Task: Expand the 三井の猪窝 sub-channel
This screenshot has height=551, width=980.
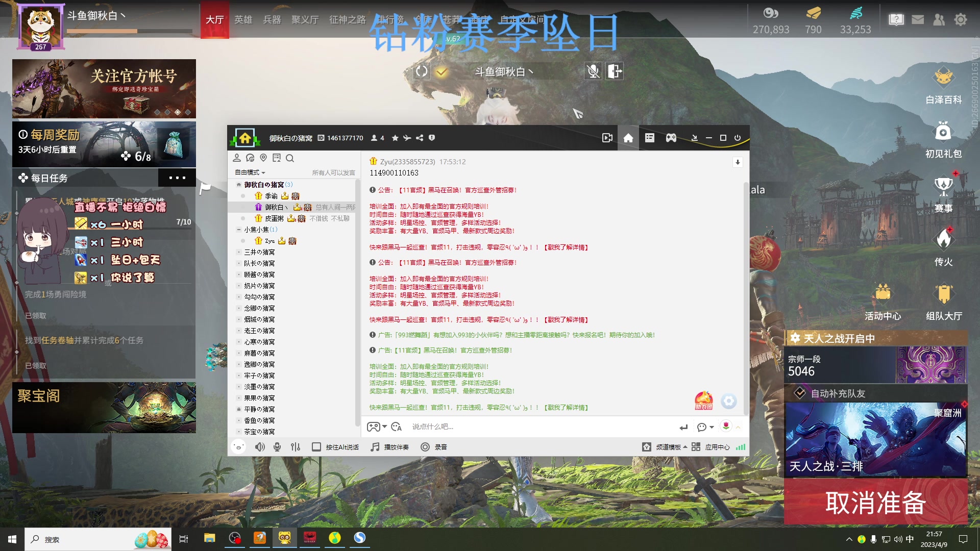Action: coord(238,252)
